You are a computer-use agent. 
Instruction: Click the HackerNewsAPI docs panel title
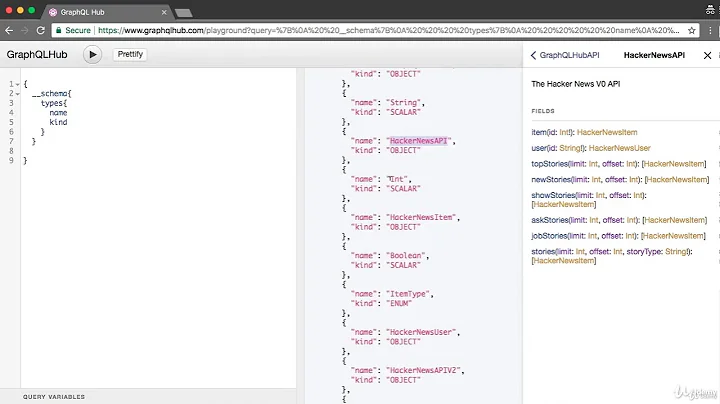click(654, 55)
